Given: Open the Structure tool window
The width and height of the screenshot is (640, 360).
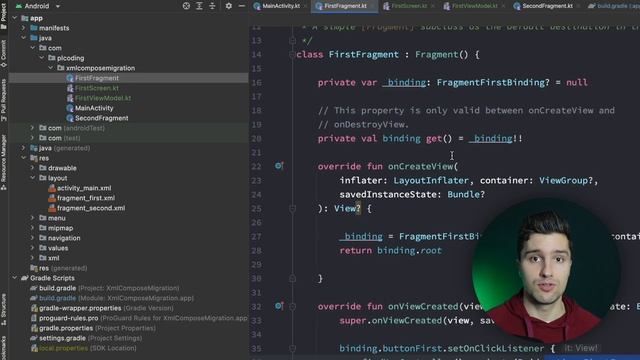Looking at the screenshot, I should tap(4, 309).
